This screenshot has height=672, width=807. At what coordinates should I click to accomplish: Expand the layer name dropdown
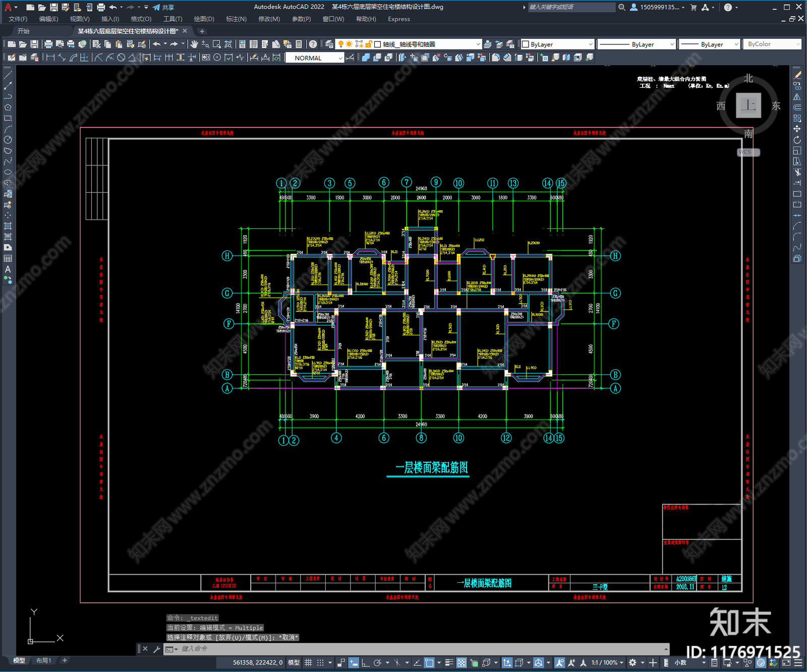click(478, 44)
